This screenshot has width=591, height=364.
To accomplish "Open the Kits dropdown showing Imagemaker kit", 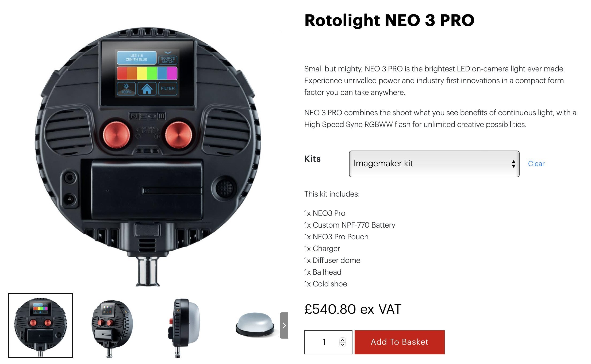I will coord(434,164).
